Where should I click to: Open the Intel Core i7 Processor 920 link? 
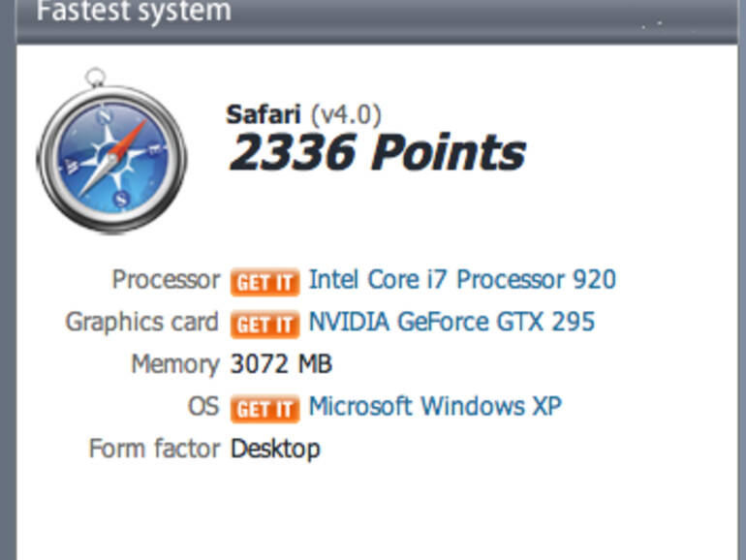(x=461, y=280)
